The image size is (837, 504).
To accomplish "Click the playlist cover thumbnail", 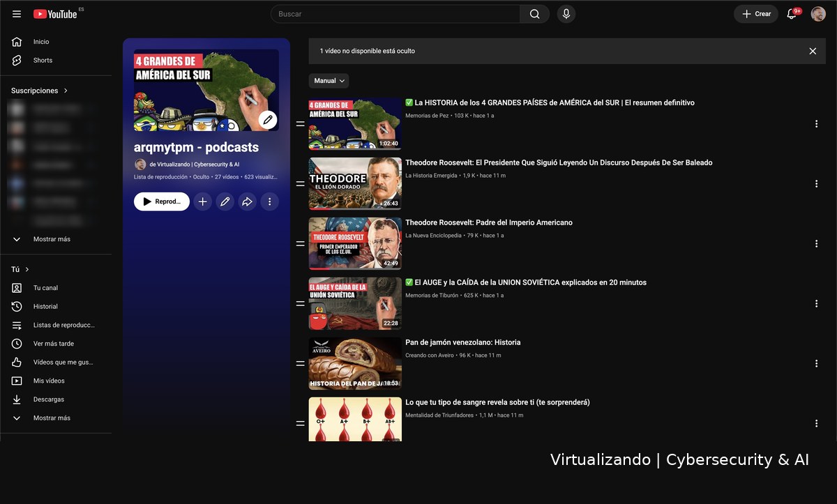I will 206,90.
